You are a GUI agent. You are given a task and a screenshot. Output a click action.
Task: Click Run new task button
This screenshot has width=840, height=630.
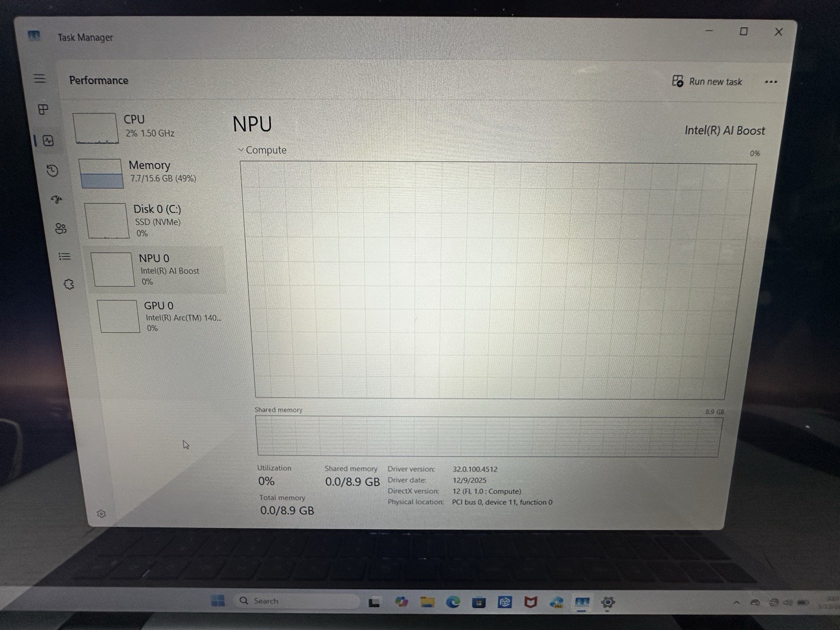[707, 81]
